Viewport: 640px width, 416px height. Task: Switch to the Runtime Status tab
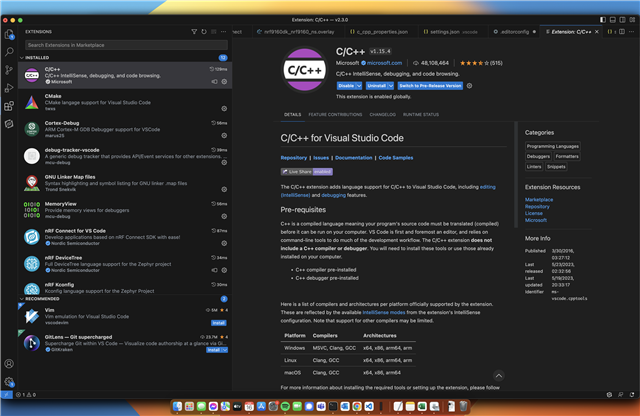pyautogui.click(x=421, y=115)
